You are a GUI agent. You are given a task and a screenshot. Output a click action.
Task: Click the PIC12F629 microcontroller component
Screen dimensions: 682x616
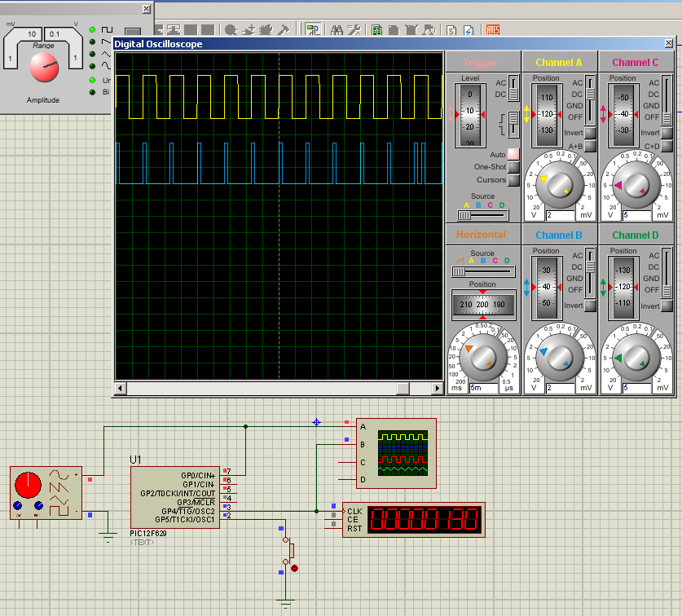[174, 496]
